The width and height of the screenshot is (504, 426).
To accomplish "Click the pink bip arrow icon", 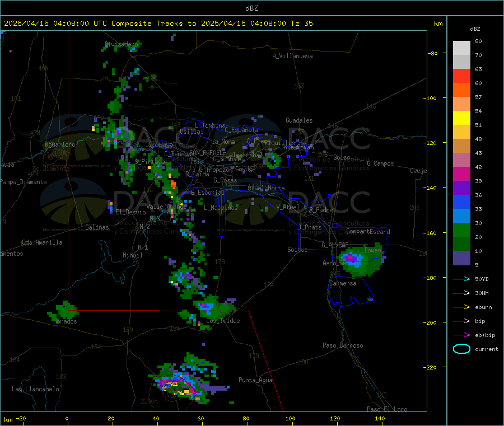I will pyautogui.click(x=461, y=321).
